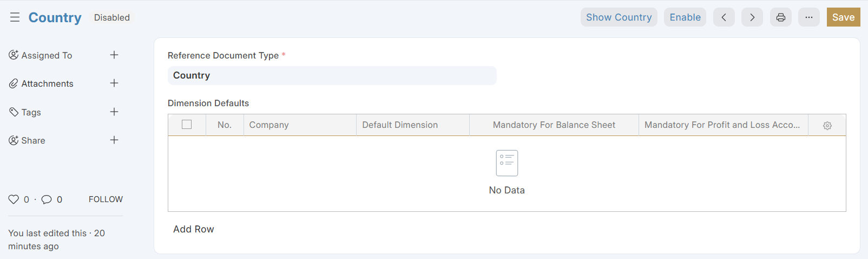
Task: Save the document
Action: (843, 17)
